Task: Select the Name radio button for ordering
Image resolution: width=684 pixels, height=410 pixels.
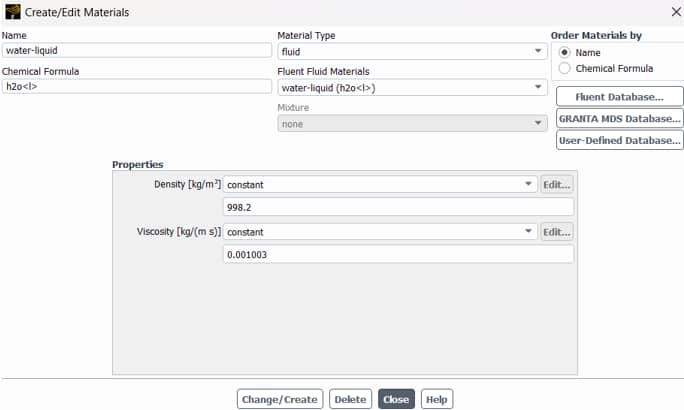Action: [x=564, y=52]
